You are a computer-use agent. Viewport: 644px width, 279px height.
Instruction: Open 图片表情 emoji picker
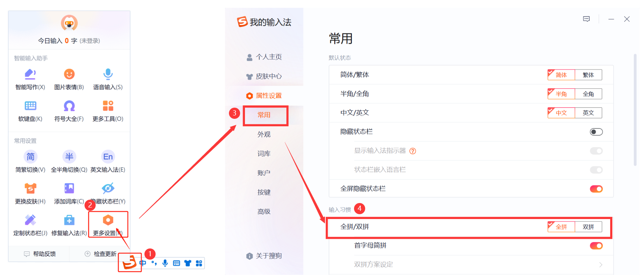69,74
